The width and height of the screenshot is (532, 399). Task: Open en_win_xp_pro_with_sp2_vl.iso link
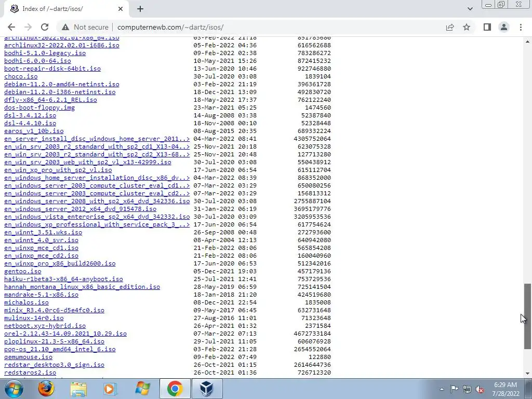(x=58, y=170)
